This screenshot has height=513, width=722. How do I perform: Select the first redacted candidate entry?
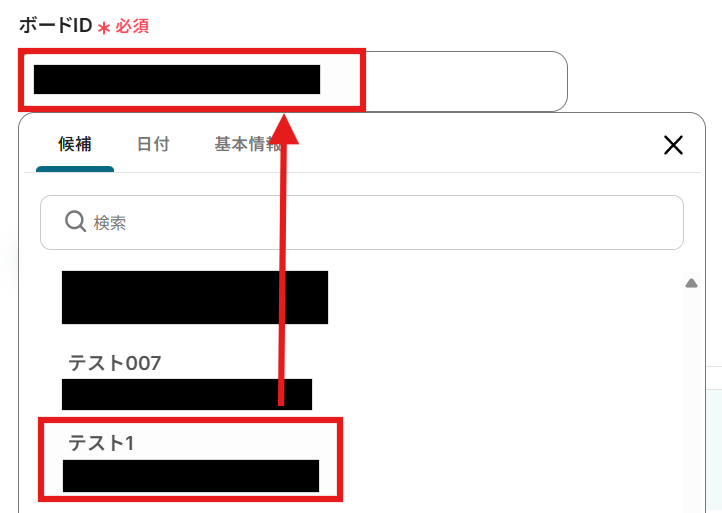tap(195, 297)
